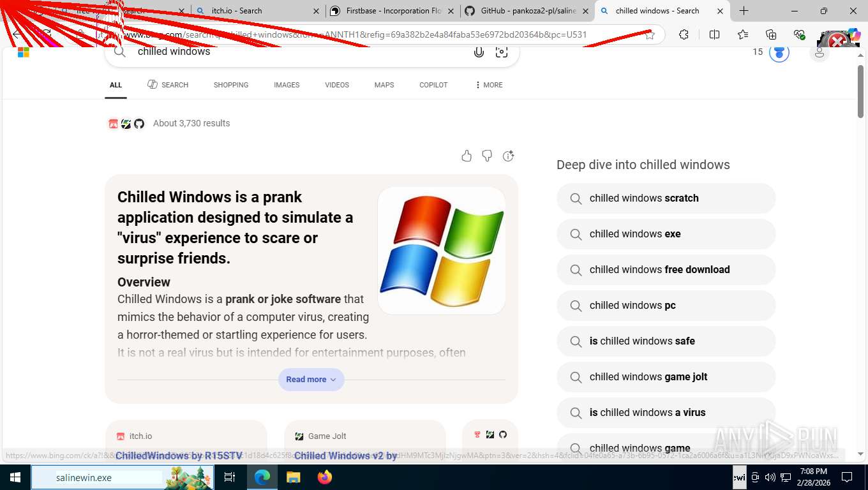868x490 pixels.
Task: Open Microsoft Rewards medal icon
Action: point(779,52)
